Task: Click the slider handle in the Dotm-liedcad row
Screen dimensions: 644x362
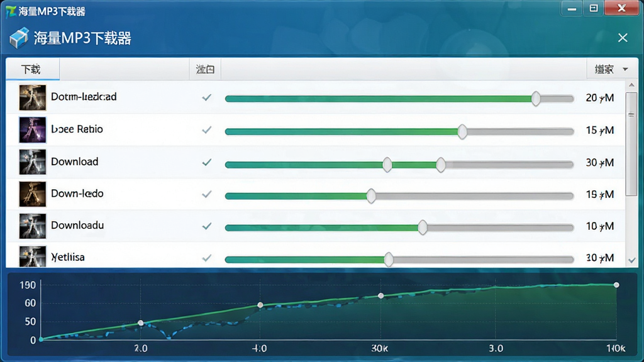Action: coord(536,99)
